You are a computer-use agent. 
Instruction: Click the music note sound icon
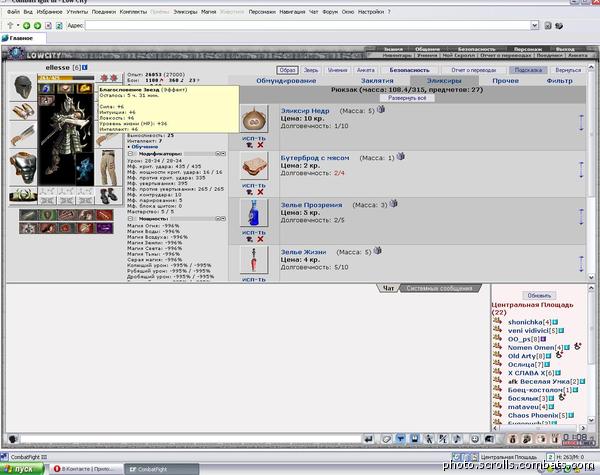[457, 439]
